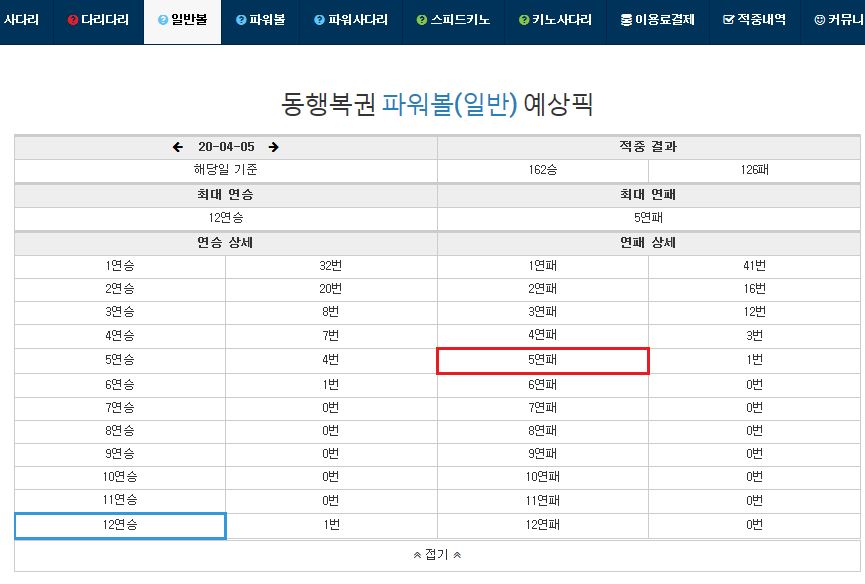Screen dimensions: 865x584
Task: Click the 12연패 row label
Action: point(543,525)
